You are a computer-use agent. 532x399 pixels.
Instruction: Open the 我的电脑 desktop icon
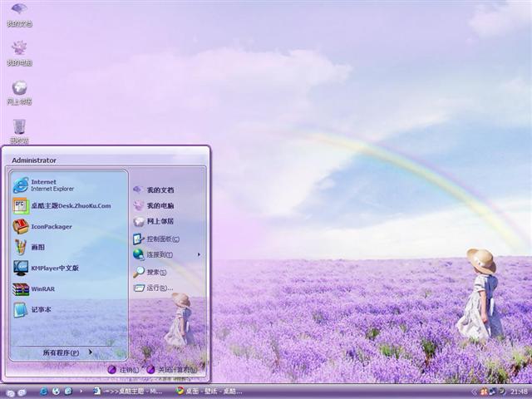(x=19, y=53)
